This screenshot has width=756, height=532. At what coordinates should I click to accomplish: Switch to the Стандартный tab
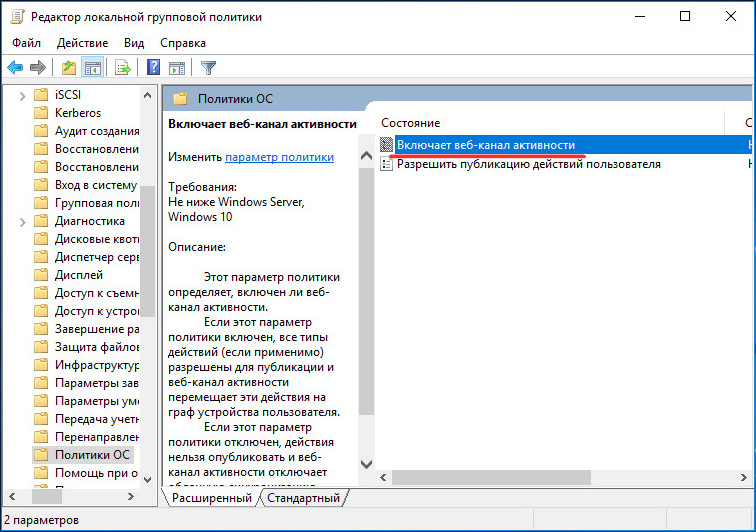[303, 498]
